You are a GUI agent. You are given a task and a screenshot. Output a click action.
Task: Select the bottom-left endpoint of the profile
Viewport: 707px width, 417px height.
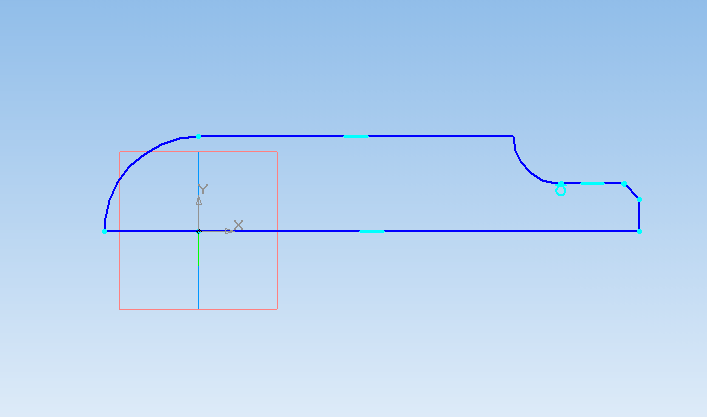pos(104,231)
